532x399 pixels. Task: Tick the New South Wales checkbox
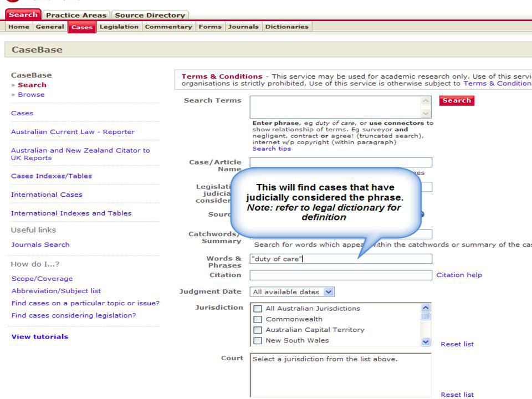(258, 341)
